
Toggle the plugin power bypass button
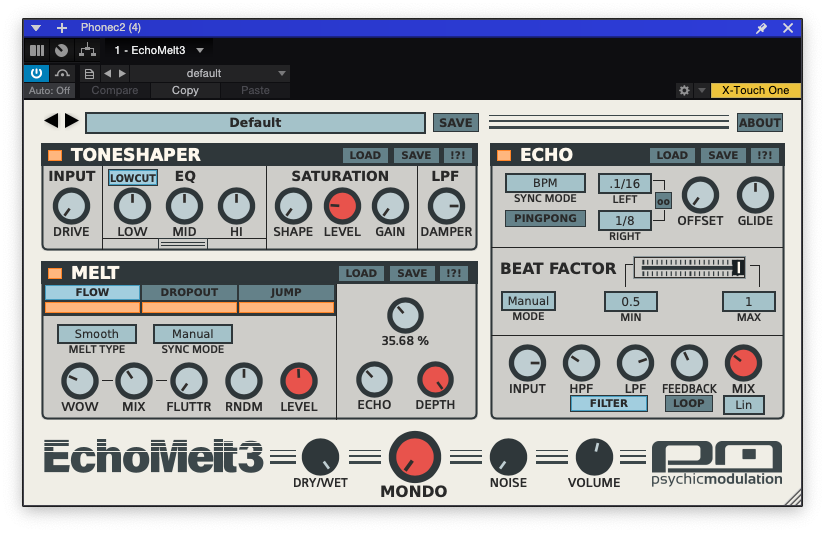click(36, 73)
